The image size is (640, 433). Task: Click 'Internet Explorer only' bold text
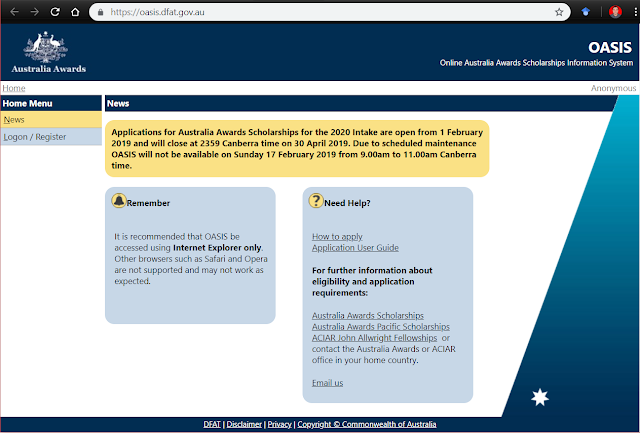tap(217, 248)
